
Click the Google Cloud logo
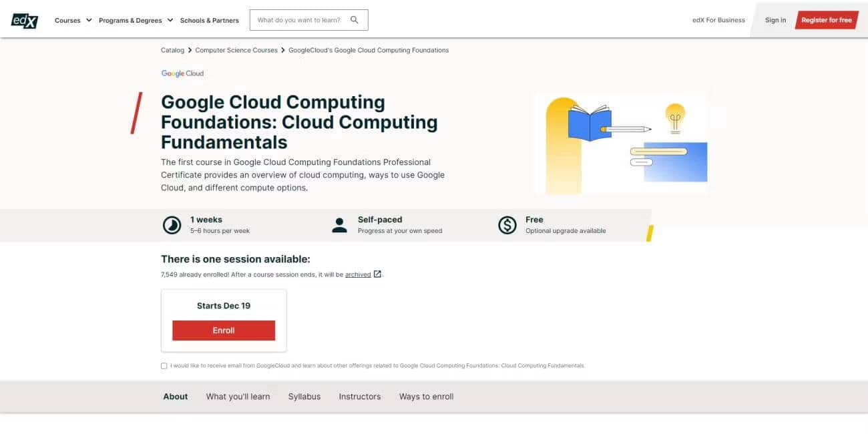point(182,73)
